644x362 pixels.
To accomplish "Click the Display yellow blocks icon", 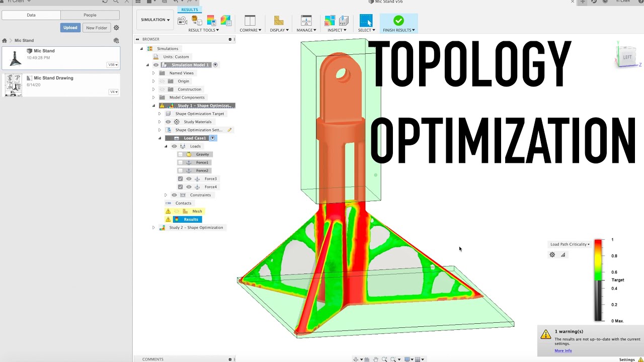I will coord(279,21).
